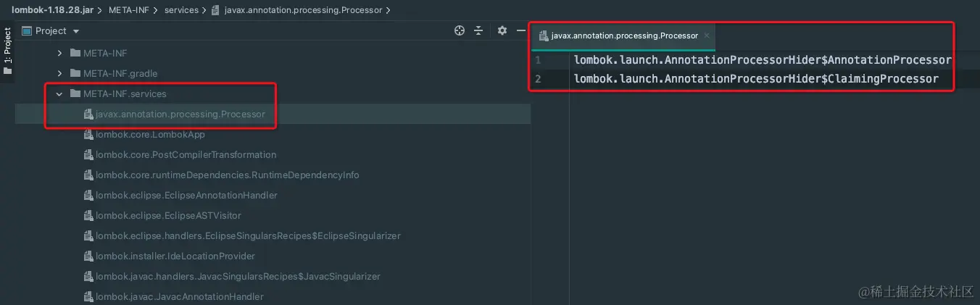Click the Collapse All icon in Project panel
This screenshot has width=980, height=305.
click(478, 30)
